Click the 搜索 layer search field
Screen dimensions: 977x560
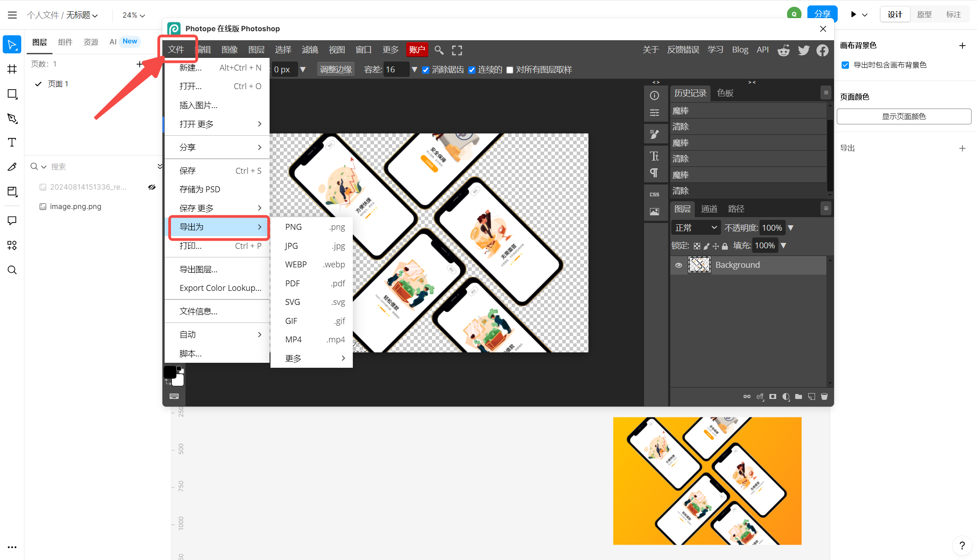click(102, 167)
